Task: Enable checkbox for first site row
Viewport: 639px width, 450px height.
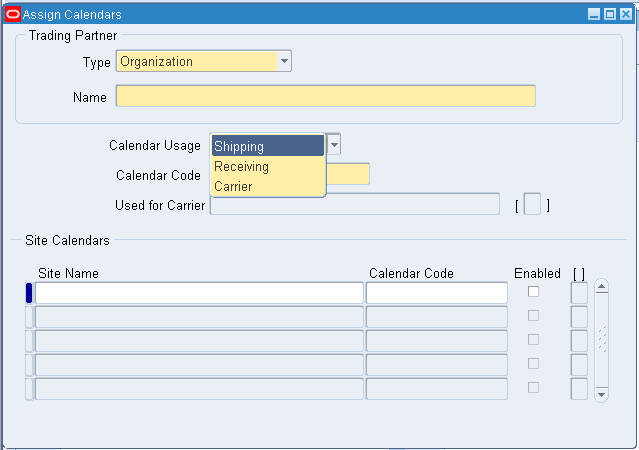Action: point(533,292)
